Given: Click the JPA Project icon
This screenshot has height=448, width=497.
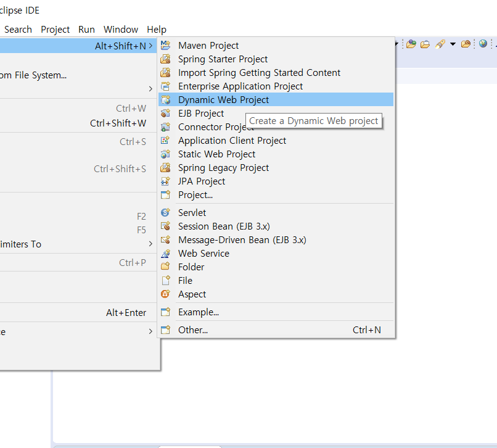Looking at the screenshot, I should click(x=165, y=181).
